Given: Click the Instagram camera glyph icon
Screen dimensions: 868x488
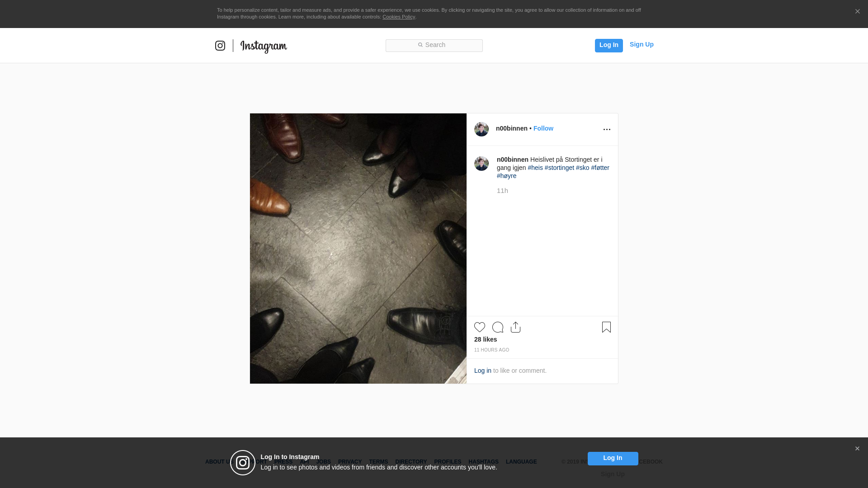Looking at the screenshot, I should (220, 46).
